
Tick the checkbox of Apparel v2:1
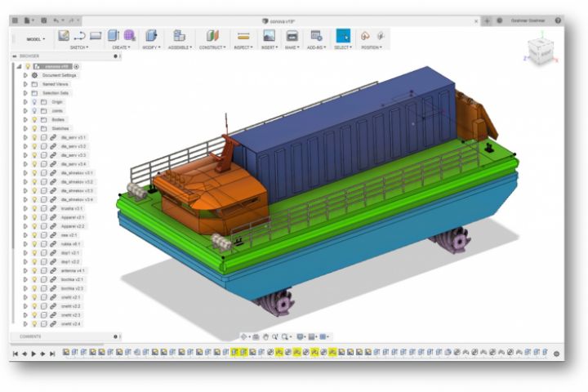44,217
